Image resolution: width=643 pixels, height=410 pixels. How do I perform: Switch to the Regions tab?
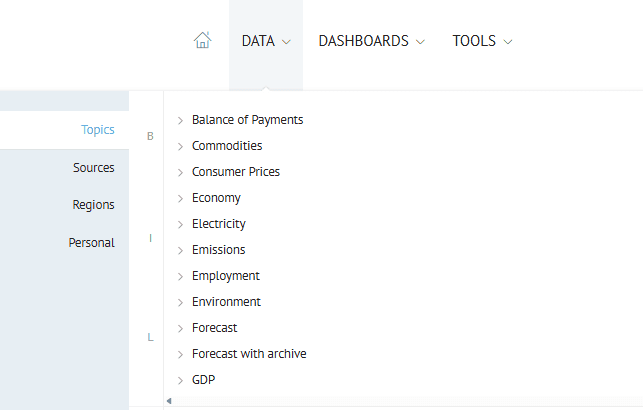coord(93,205)
